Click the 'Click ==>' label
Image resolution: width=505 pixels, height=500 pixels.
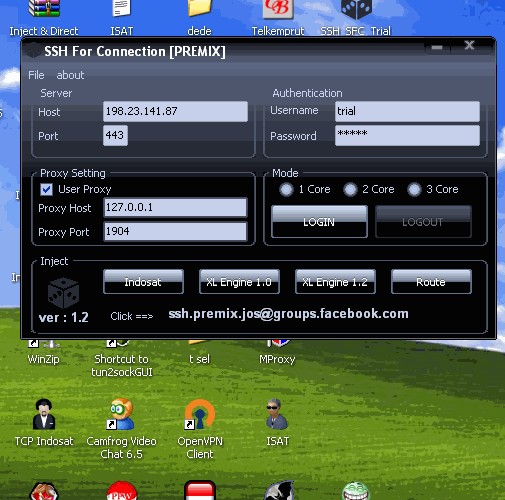coord(132,316)
